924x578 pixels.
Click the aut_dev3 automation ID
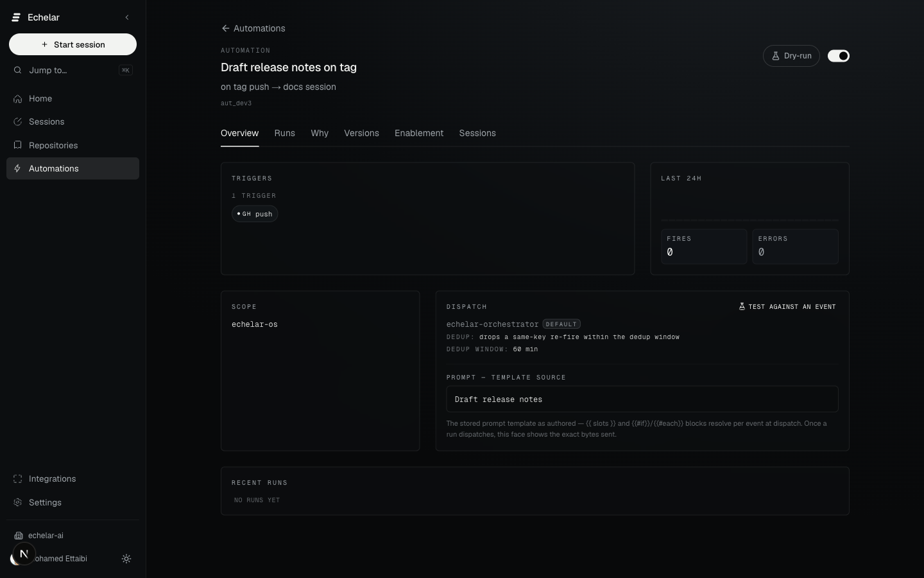coord(236,103)
